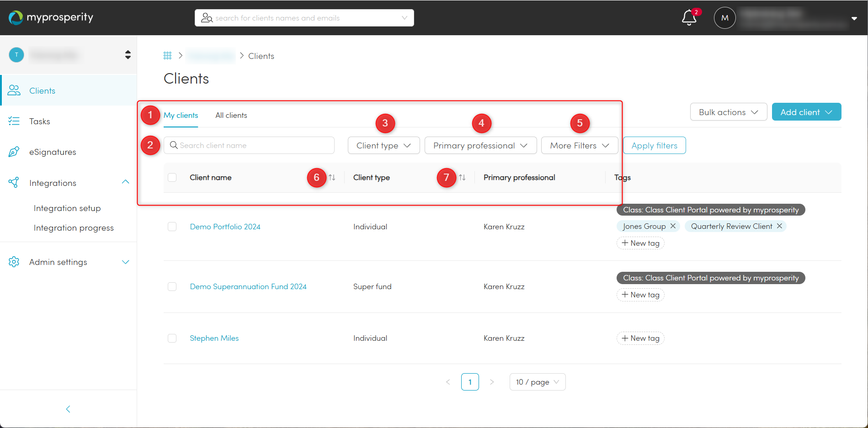Select page 1 in pagination

click(x=470, y=382)
